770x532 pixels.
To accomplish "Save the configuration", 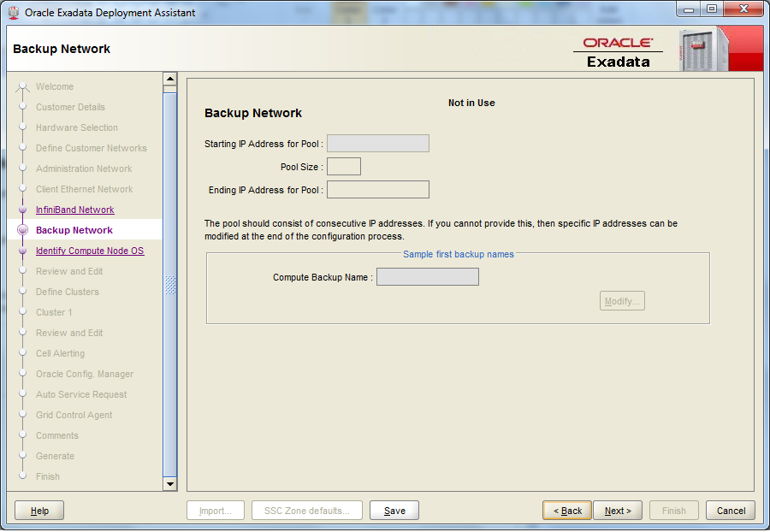I will [x=394, y=511].
